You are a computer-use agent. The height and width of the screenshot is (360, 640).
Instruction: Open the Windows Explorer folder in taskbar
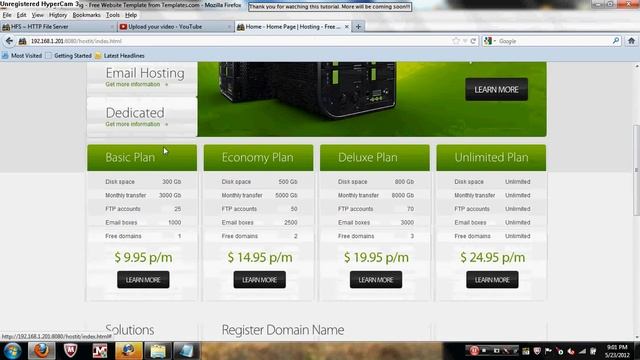pos(158,351)
